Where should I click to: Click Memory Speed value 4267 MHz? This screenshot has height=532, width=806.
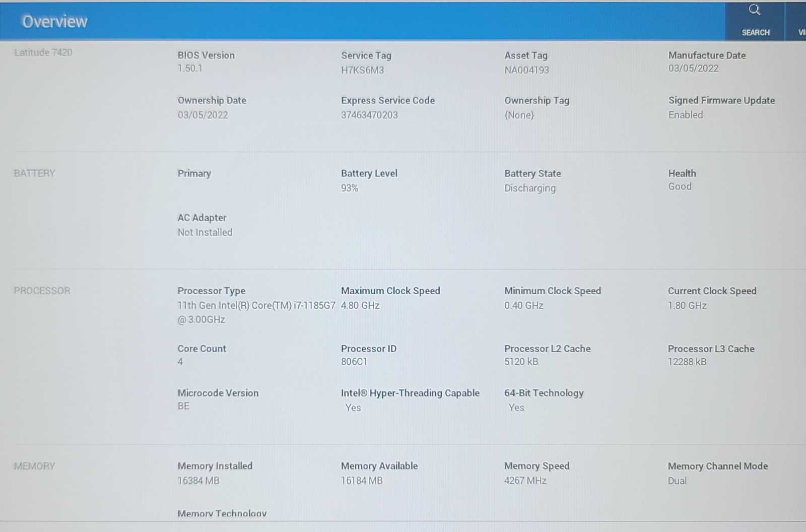click(525, 481)
